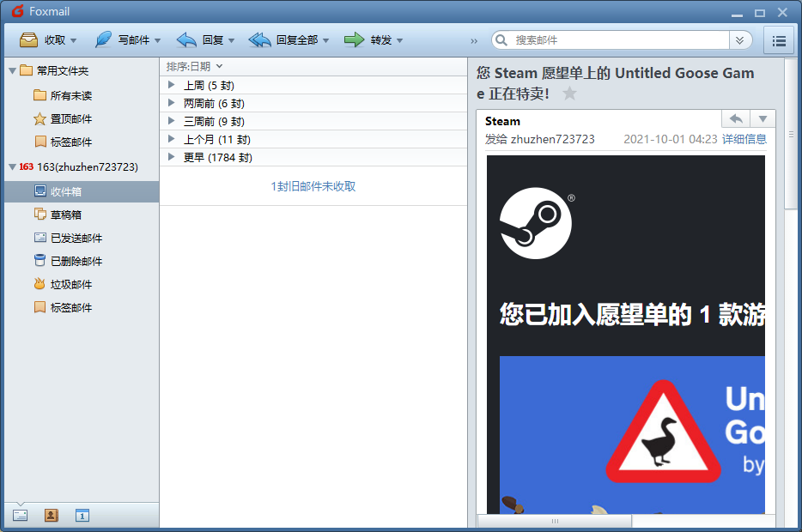Click the 搜索邮件 search field

[620, 39]
